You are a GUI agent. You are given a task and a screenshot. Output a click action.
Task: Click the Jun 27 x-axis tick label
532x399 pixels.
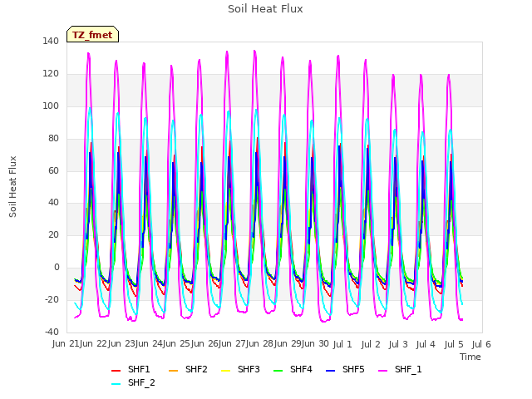232,344
